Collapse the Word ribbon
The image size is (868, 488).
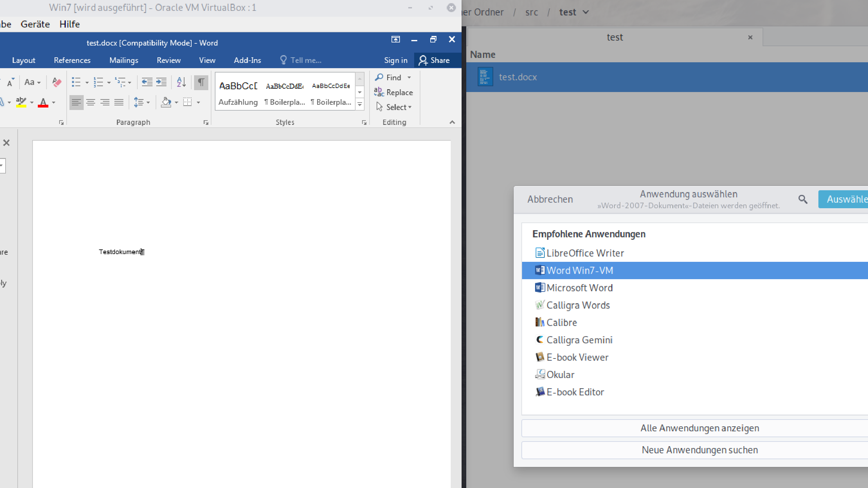coord(452,122)
